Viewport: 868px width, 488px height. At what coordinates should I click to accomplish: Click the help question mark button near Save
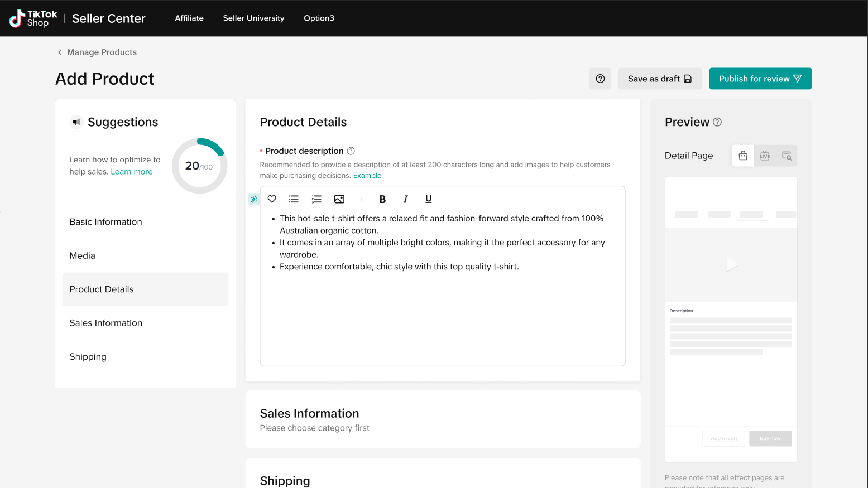point(600,79)
